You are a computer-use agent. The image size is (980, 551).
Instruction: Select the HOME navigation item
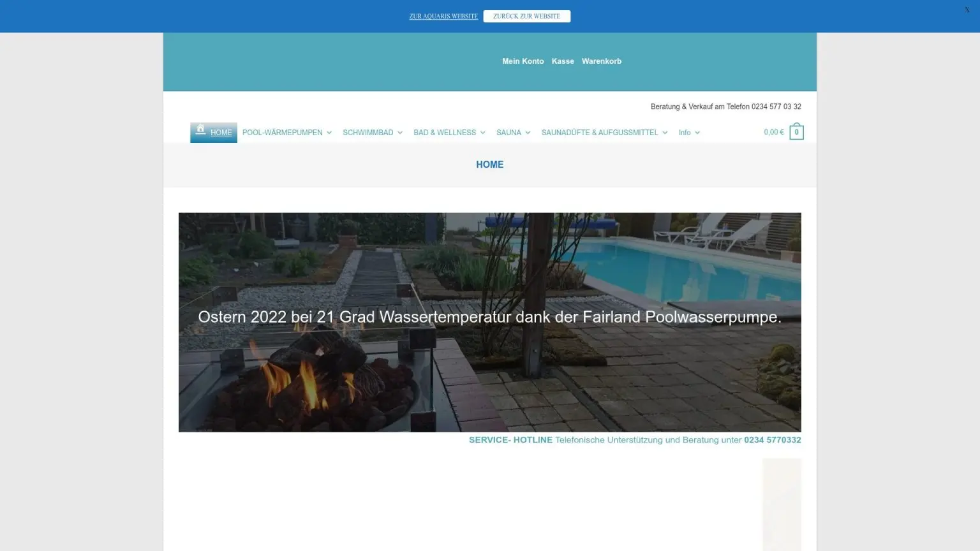point(221,133)
